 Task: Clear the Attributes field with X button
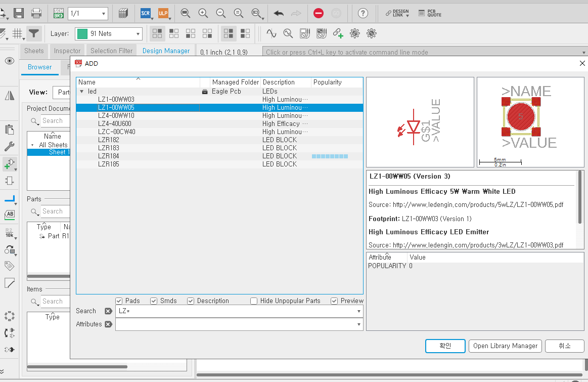(108, 324)
